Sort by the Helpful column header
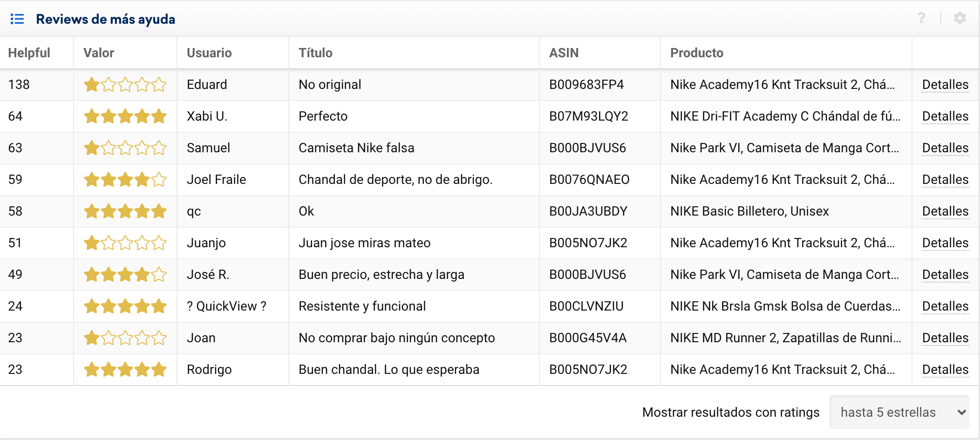The image size is (980, 440). 29,53
